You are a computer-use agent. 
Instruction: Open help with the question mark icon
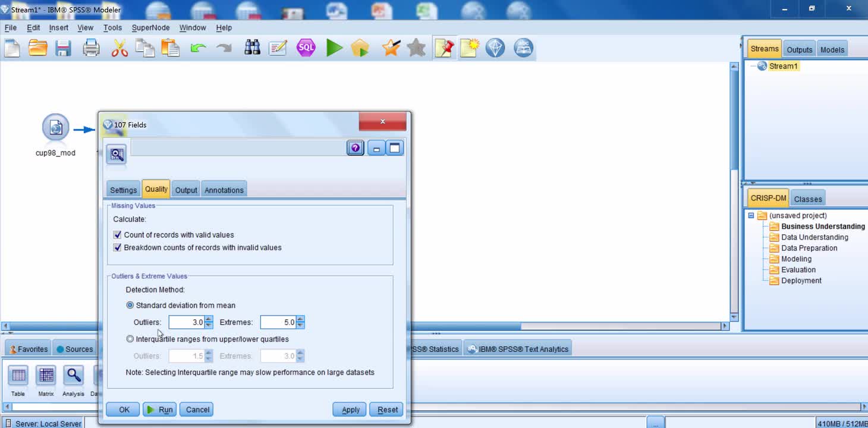355,148
